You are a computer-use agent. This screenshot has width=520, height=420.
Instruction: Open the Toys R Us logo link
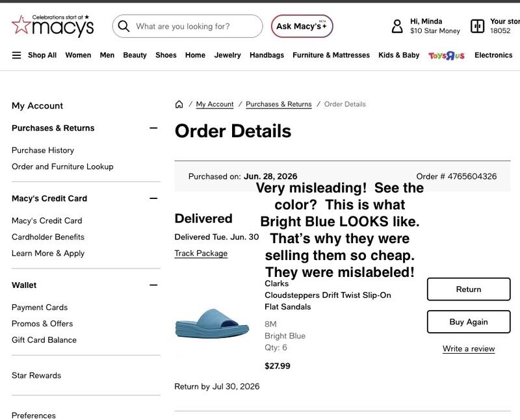click(x=447, y=55)
